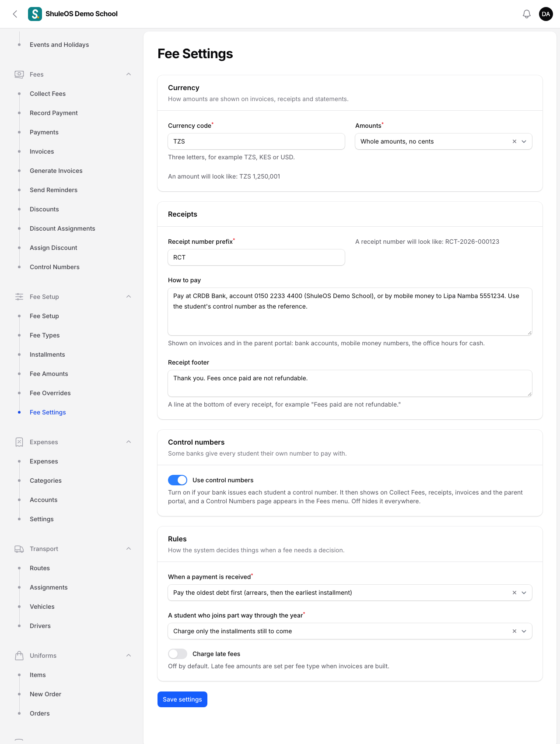Open the notifications bell
The height and width of the screenshot is (744, 560).
tap(527, 14)
